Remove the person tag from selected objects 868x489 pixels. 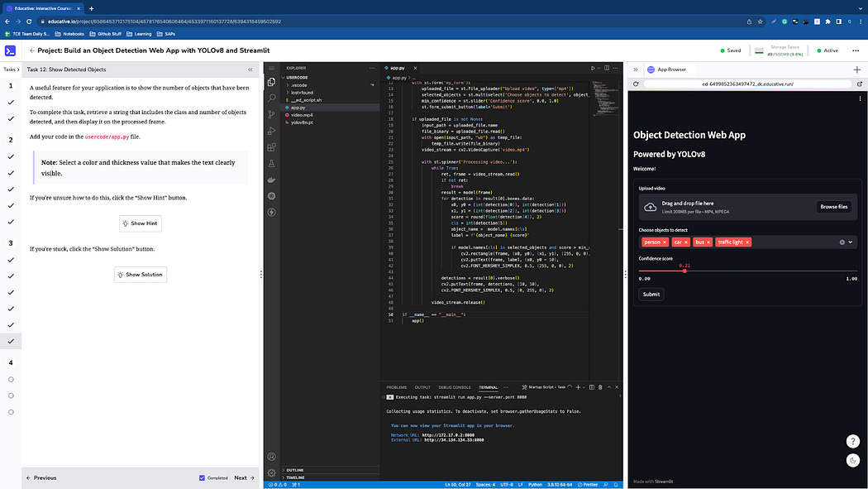point(665,242)
